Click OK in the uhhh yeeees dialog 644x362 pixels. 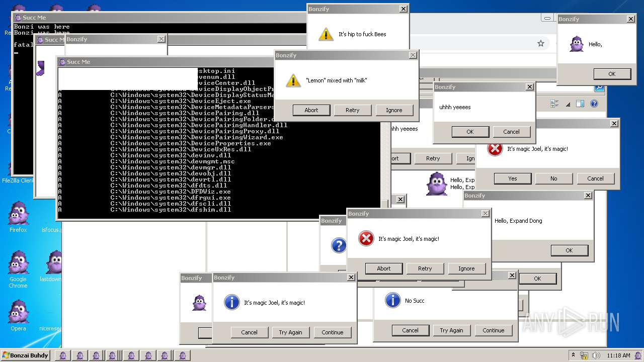(x=470, y=132)
